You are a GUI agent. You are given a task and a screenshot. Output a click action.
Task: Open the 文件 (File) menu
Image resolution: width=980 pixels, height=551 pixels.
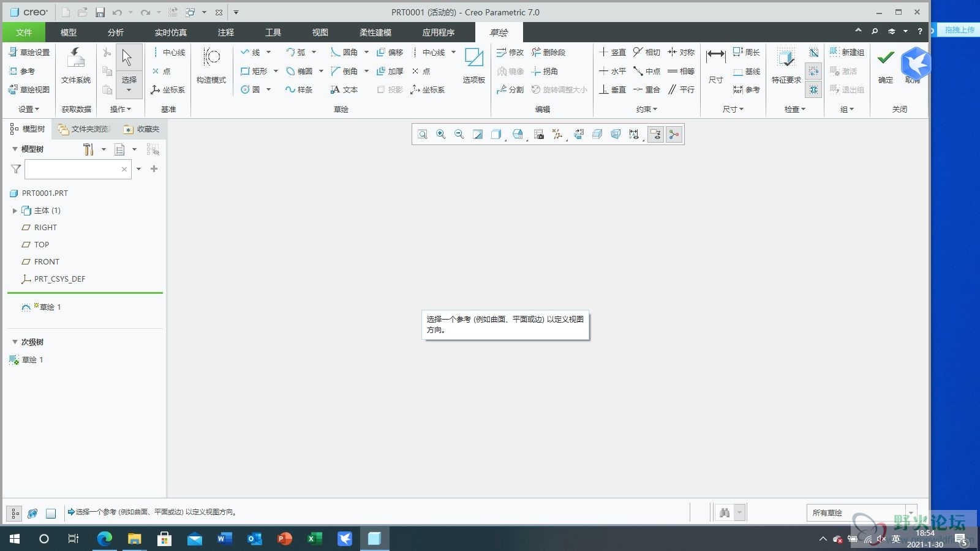(24, 32)
